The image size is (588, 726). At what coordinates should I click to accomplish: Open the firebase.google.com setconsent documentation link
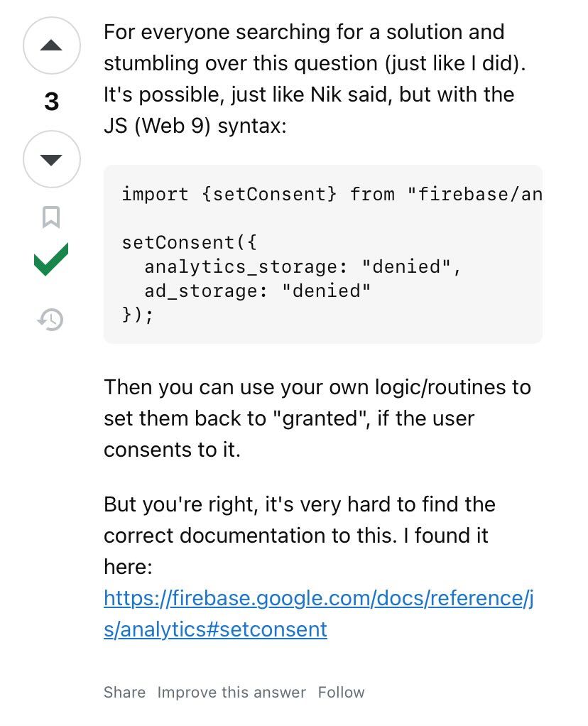tap(317, 614)
